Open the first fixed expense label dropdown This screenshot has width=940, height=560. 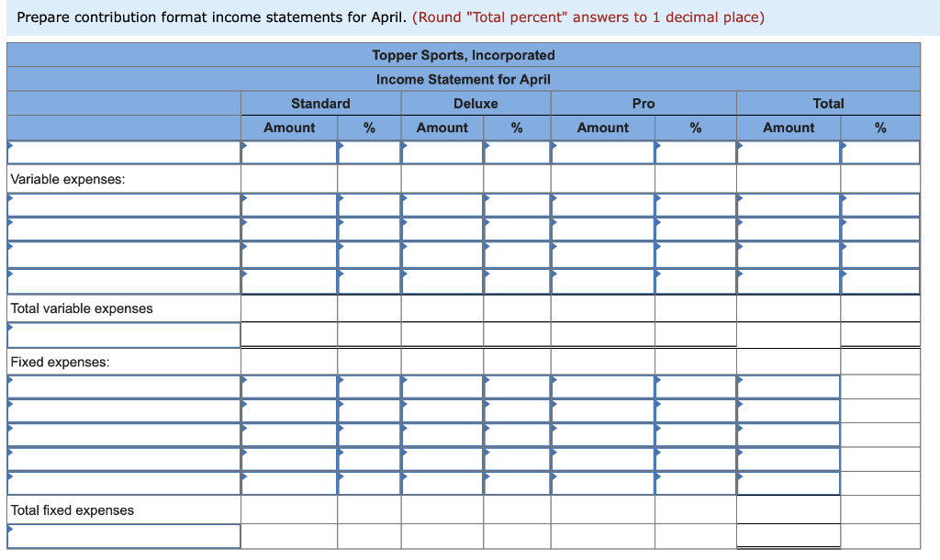pyautogui.click(x=124, y=386)
